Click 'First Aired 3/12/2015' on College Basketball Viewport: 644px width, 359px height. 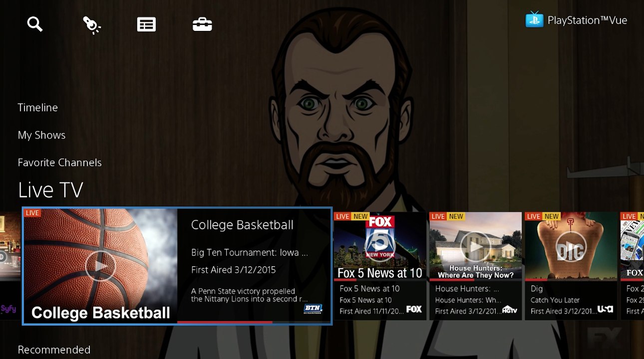[x=233, y=270]
